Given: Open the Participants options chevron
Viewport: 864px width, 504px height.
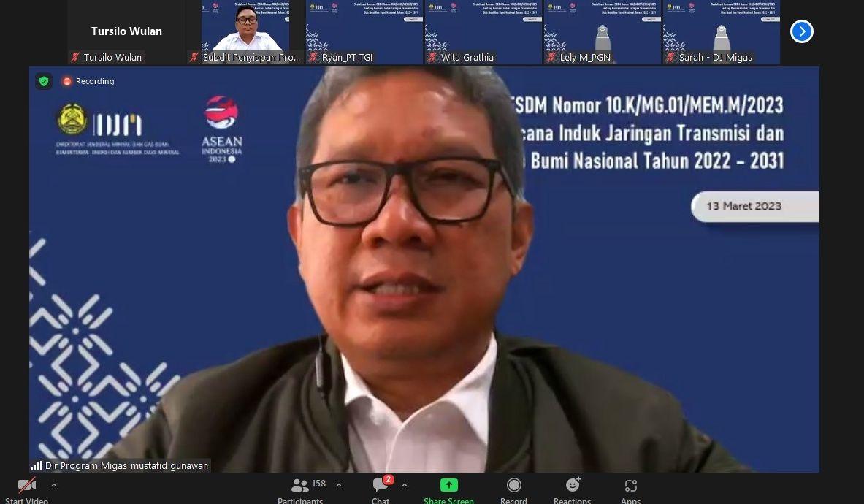Looking at the screenshot, I should point(338,484).
